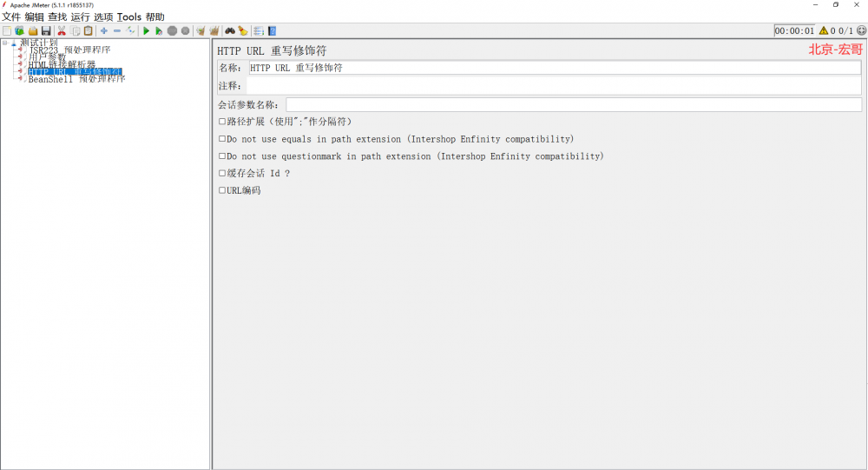Open the 帮助 menu
868x470 pixels.
point(155,17)
